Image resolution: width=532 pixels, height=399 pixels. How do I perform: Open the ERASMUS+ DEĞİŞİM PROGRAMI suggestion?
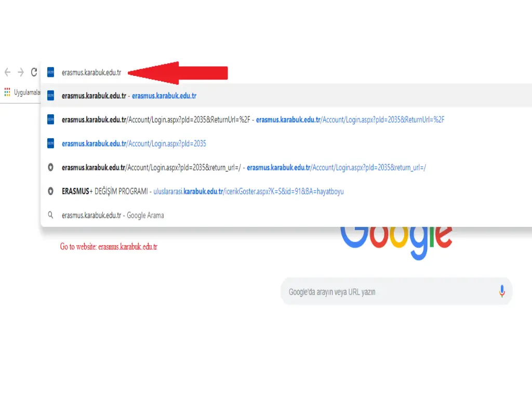286,191
